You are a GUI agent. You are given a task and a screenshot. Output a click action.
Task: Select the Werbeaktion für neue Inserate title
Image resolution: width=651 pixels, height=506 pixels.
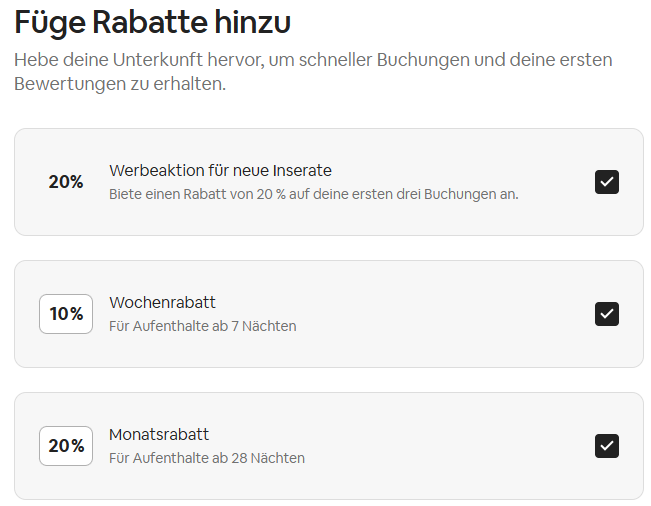[220, 171]
